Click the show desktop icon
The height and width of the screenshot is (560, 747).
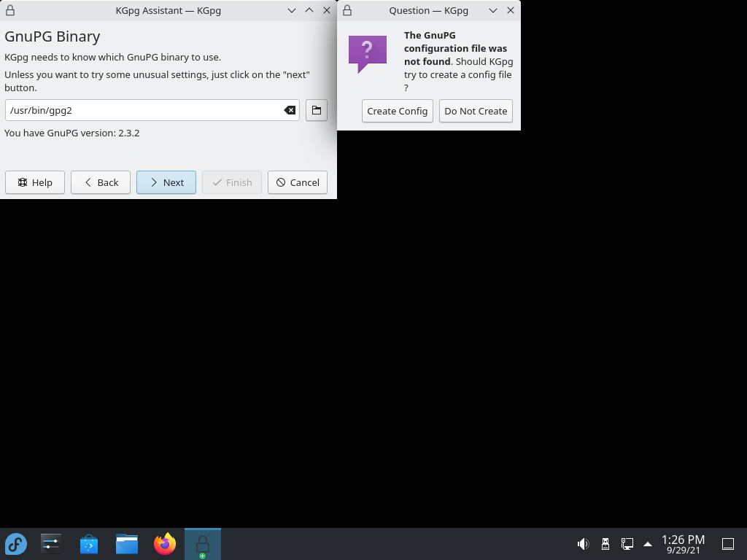(728, 544)
